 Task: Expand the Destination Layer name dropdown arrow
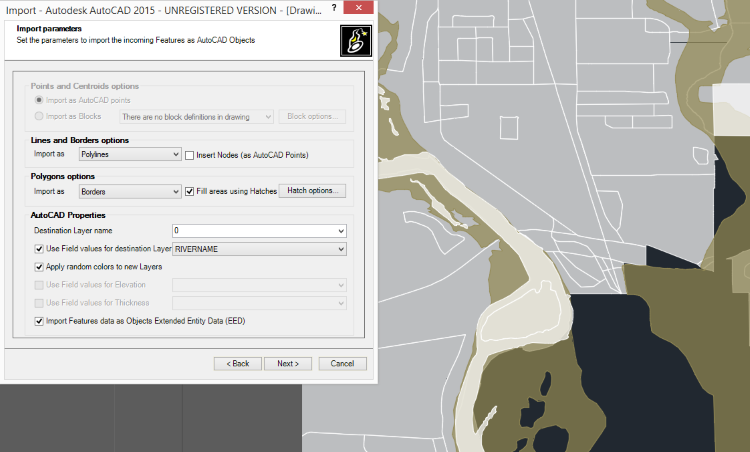click(341, 231)
